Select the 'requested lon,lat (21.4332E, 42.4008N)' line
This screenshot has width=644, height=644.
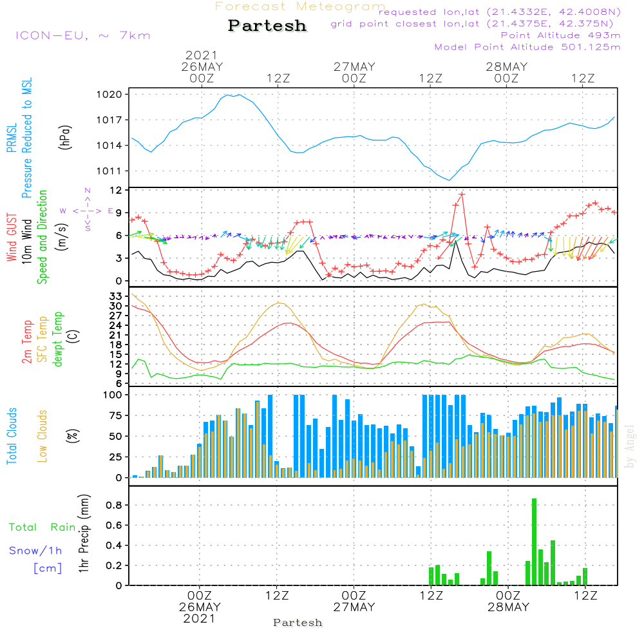500,12
